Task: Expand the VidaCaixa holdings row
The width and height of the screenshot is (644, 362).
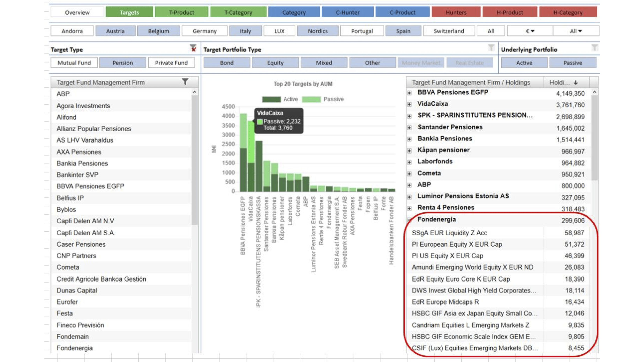Action: [409, 104]
